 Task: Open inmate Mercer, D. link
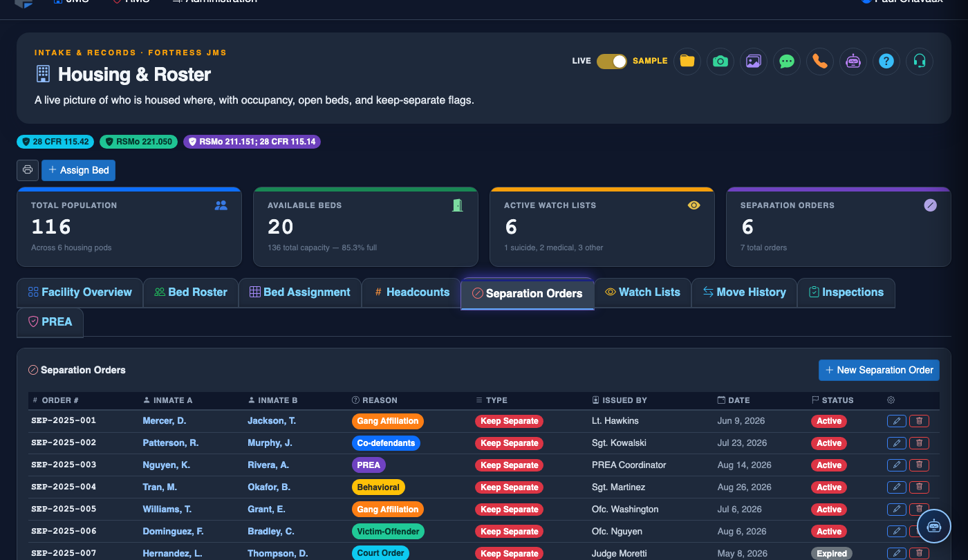[x=165, y=421]
